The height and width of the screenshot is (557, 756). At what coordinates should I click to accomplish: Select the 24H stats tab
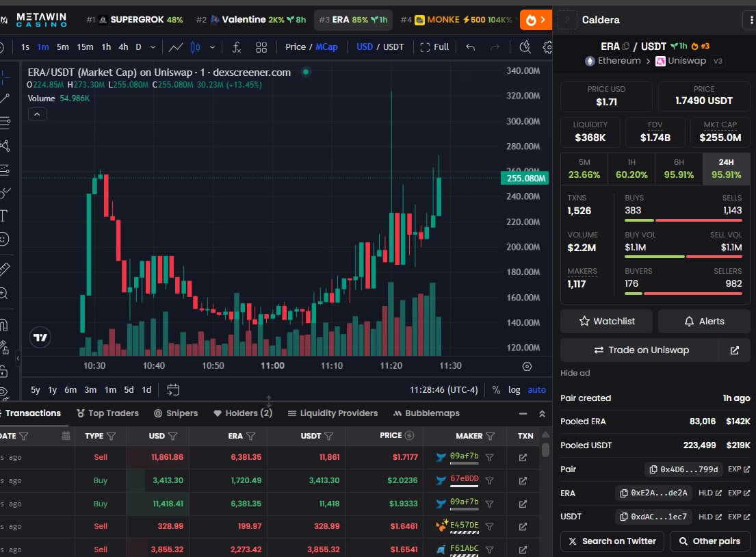click(x=726, y=169)
